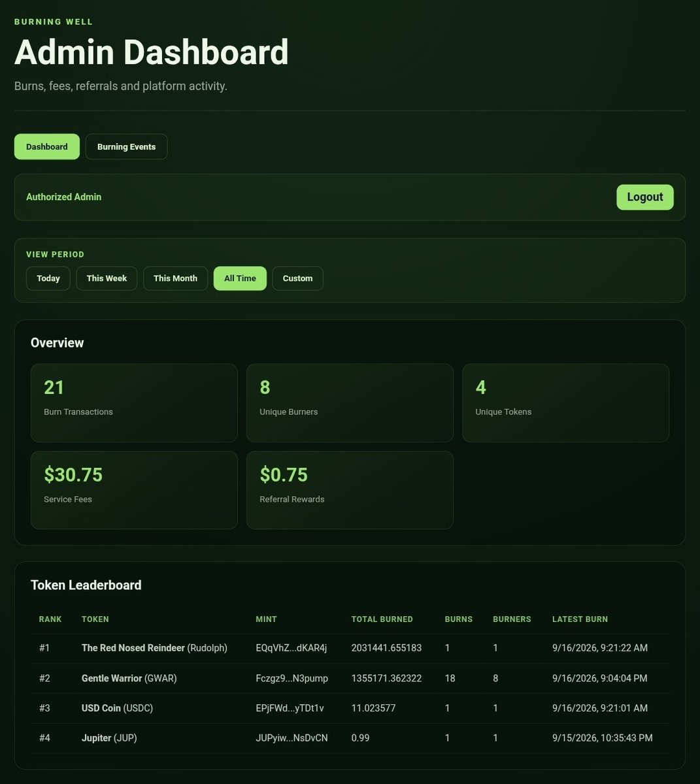700x784 pixels.
Task: Click rank #1 cell
Action: click(x=44, y=648)
